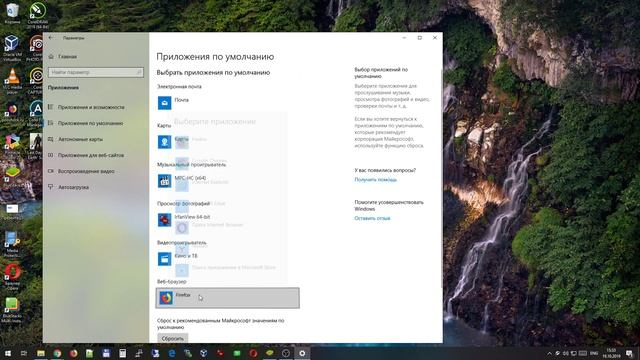
Task: Click the Карты maps app icon
Action: pyautogui.click(x=164, y=142)
